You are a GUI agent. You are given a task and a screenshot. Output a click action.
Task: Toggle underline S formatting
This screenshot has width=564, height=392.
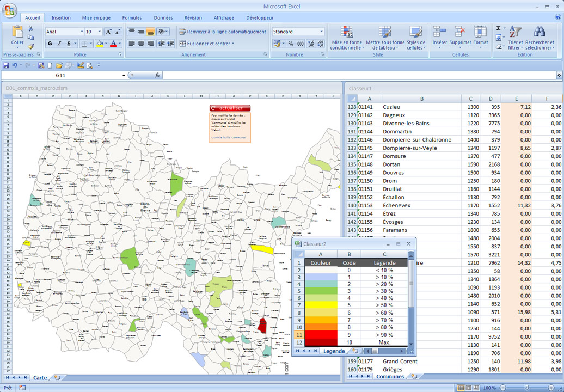coord(69,44)
